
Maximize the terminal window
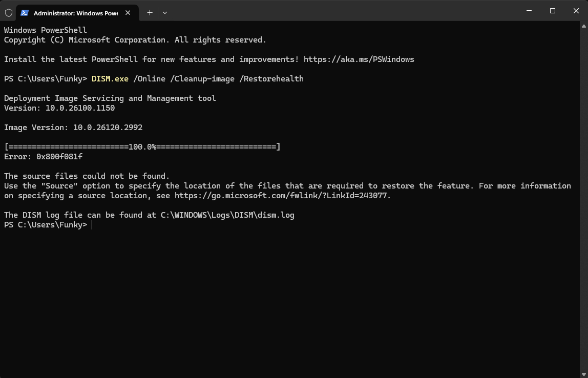coord(552,11)
